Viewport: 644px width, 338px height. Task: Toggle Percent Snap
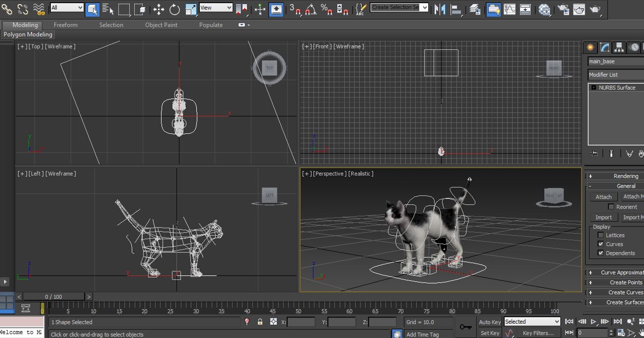tap(326, 9)
